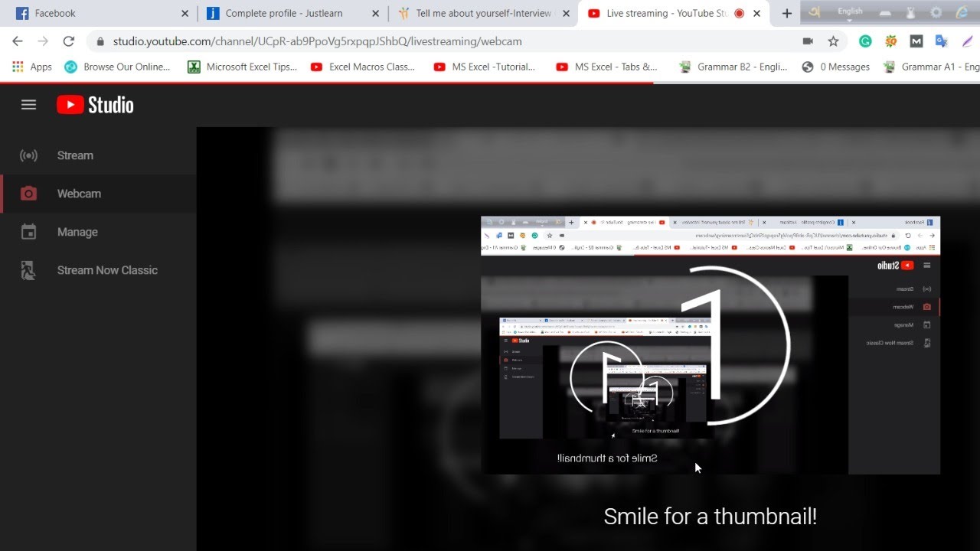
Task: Click the purple feather extension icon
Action: point(967,41)
